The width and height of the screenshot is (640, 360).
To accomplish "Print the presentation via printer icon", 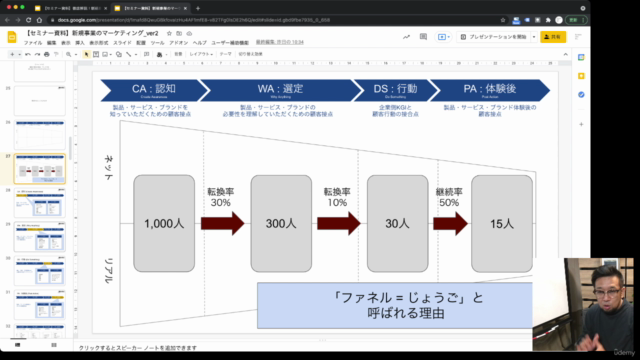I will click(x=47, y=54).
